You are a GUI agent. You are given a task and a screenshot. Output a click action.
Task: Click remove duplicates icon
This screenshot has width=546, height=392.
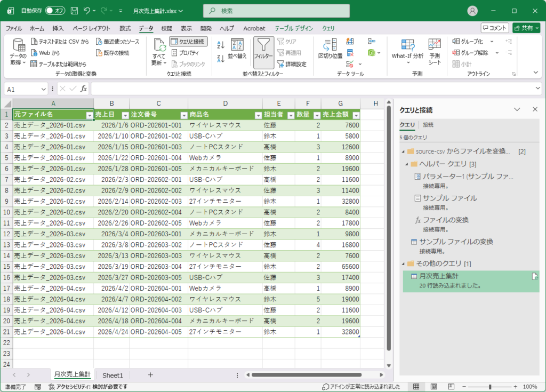coord(350,53)
